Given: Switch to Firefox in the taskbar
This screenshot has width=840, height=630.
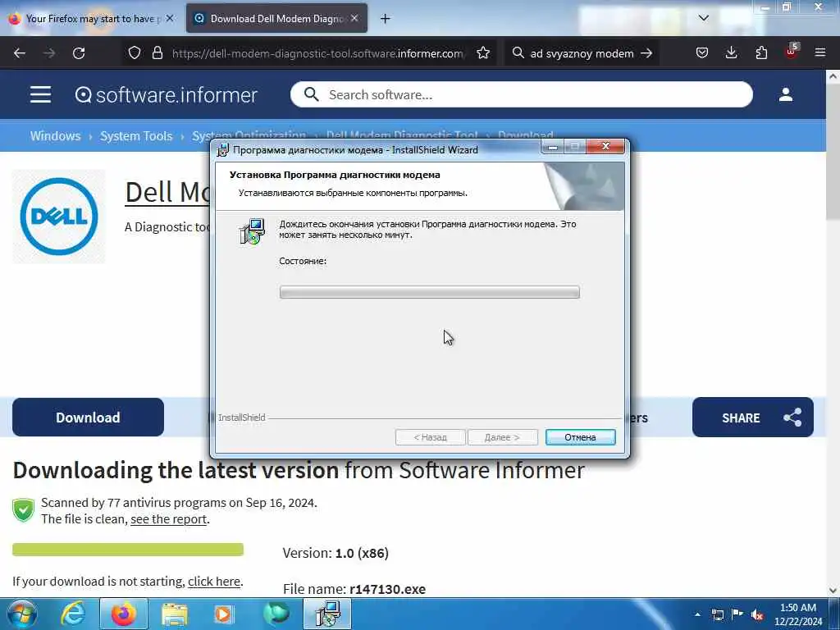Looking at the screenshot, I should (123, 614).
